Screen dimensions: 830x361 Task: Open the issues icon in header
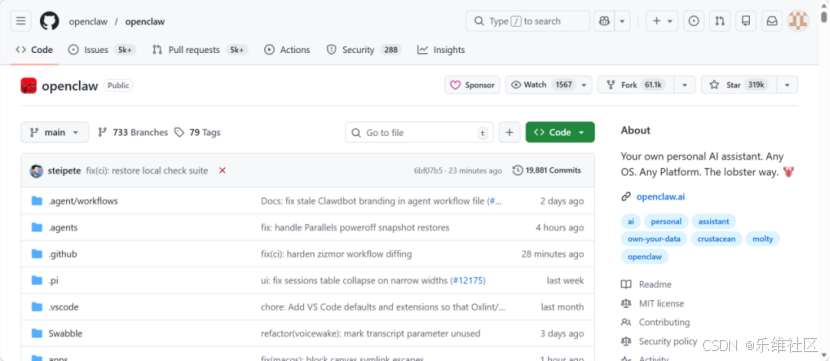click(x=693, y=21)
